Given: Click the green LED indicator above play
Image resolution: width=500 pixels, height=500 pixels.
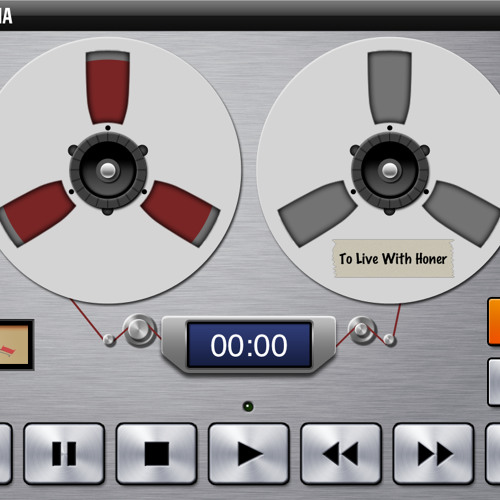Looking at the screenshot, I should (248, 407).
